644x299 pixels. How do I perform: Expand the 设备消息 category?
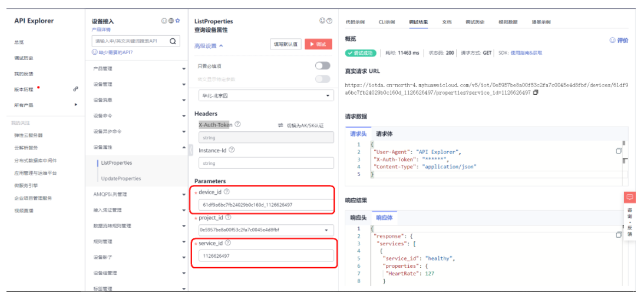coord(184,100)
